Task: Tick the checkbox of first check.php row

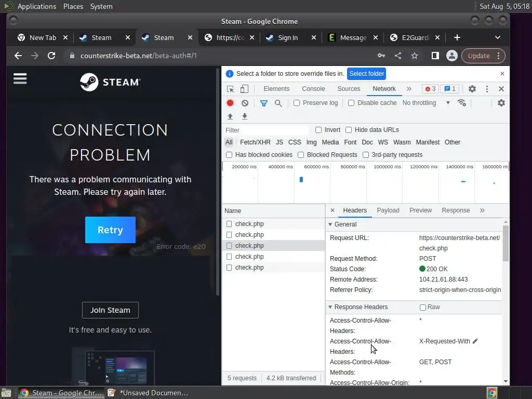Action: pos(229,224)
